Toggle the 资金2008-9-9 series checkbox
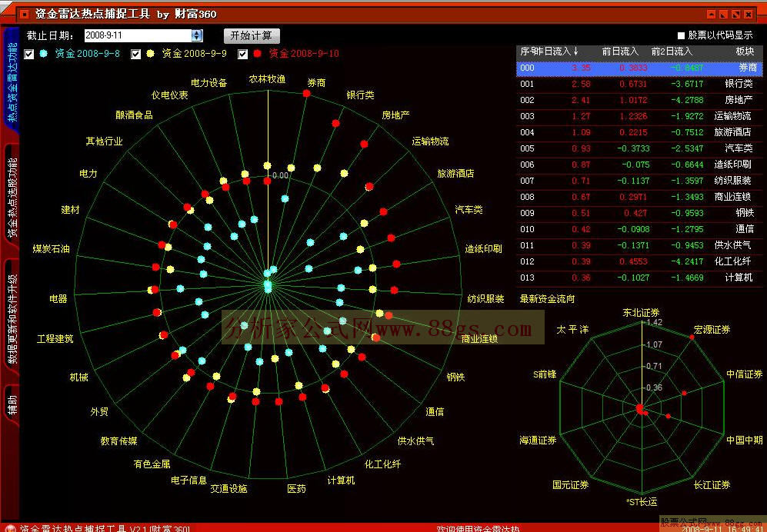The width and height of the screenshot is (767, 532). pyautogui.click(x=136, y=54)
